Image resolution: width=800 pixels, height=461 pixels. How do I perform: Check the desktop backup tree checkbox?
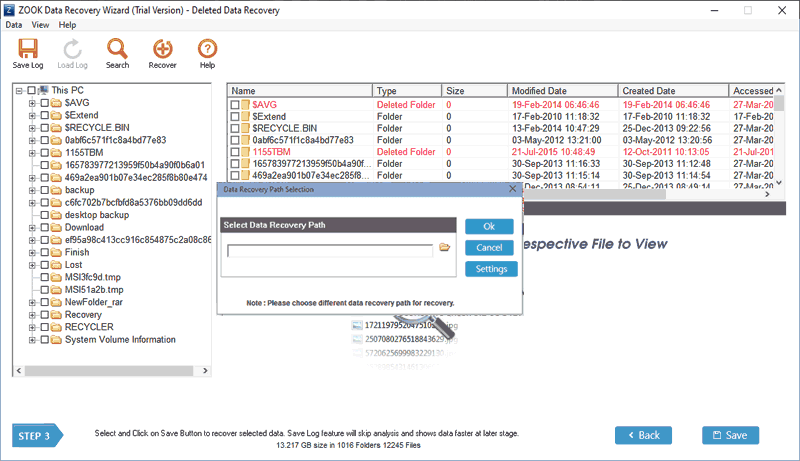tap(45, 215)
